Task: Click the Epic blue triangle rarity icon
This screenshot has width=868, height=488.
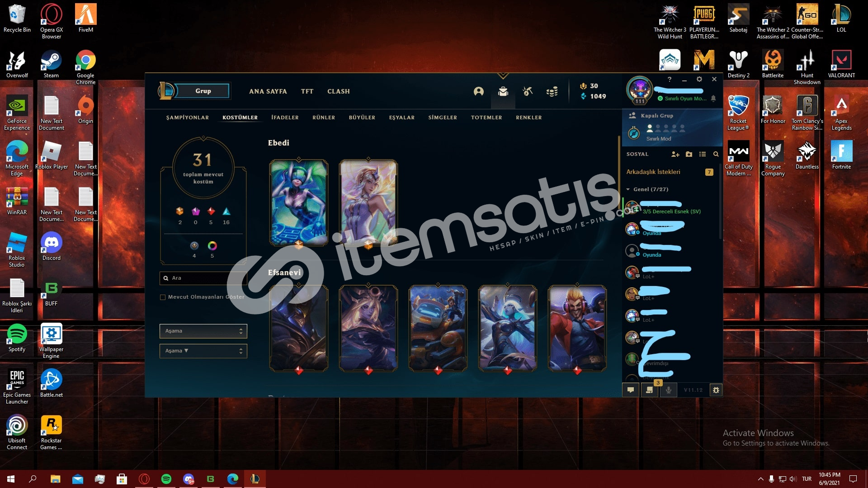Action: [226, 211]
